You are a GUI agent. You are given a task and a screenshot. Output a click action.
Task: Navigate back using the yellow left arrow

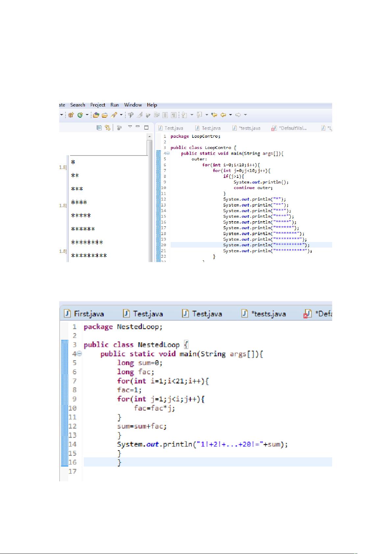223,115
